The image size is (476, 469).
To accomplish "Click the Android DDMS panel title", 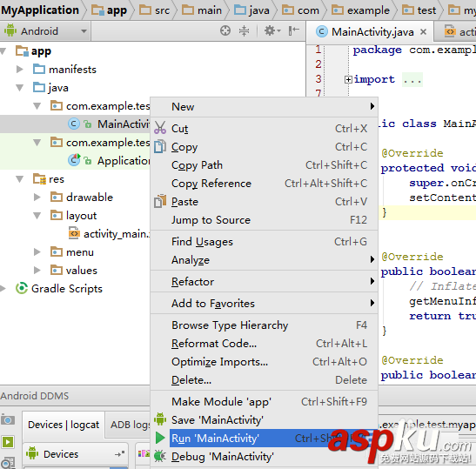I will 35,396.
